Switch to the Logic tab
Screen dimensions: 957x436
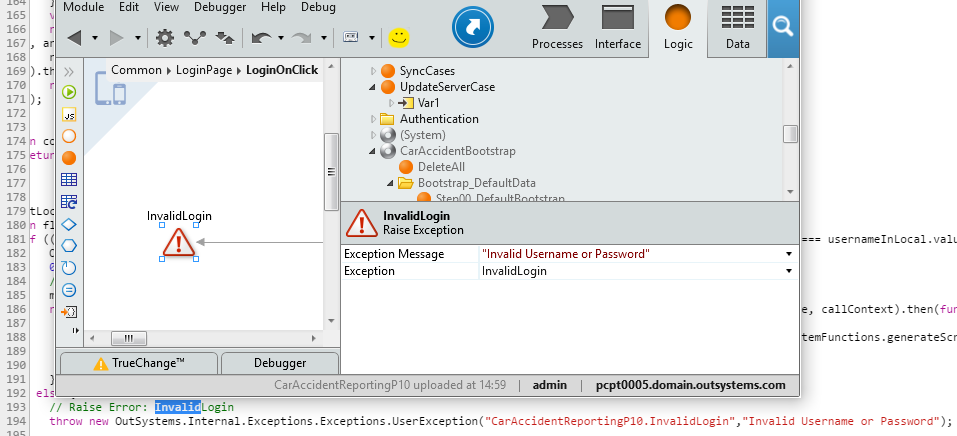tap(678, 27)
